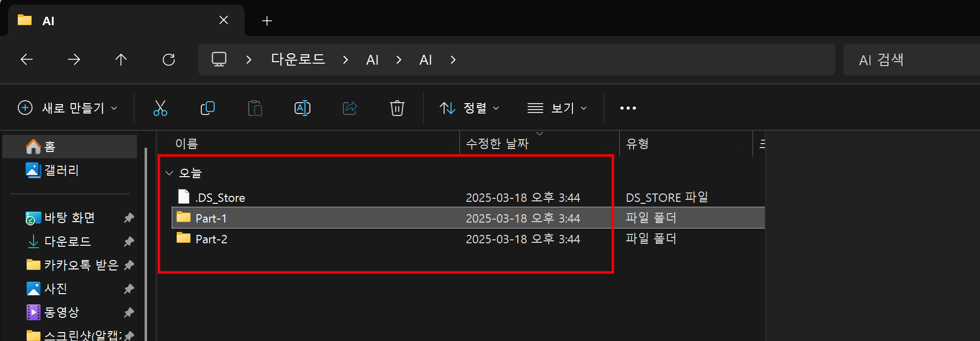Go up one folder level

click(121, 60)
